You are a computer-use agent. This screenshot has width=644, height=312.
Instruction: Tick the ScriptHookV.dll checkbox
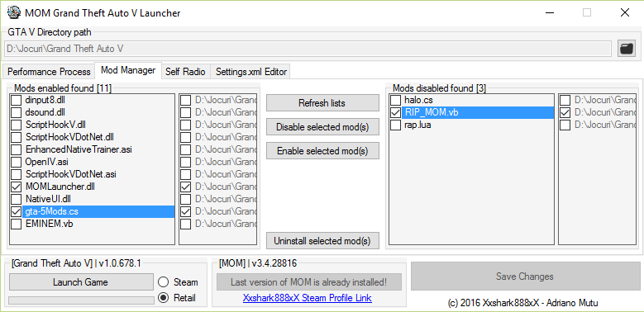16,125
